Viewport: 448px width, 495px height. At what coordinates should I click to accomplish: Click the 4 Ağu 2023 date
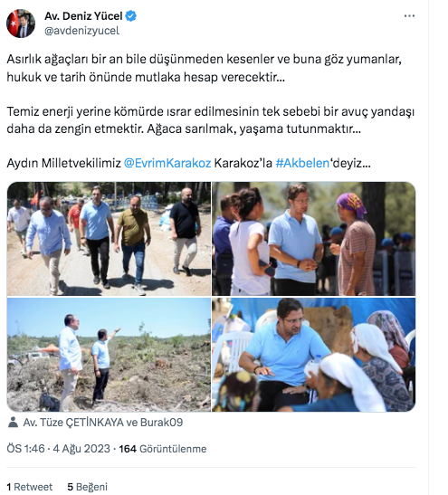(x=81, y=449)
